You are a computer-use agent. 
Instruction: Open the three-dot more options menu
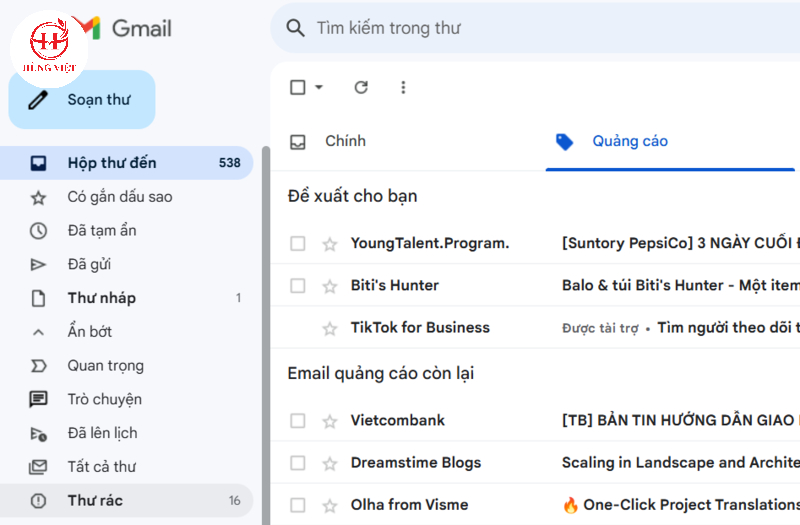coord(403,87)
